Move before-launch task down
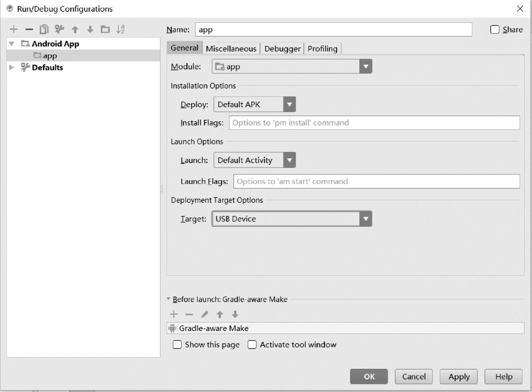The width and height of the screenshot is (532, 392). 235,314
